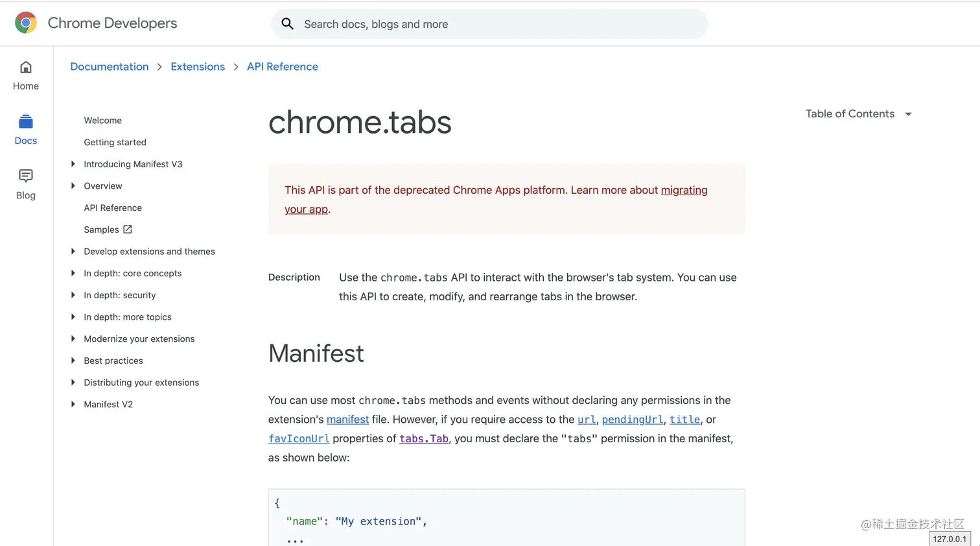This screenshot has height=546, width=980.
Task: Open the Home rail icon
Action: [x=26, y=67]
